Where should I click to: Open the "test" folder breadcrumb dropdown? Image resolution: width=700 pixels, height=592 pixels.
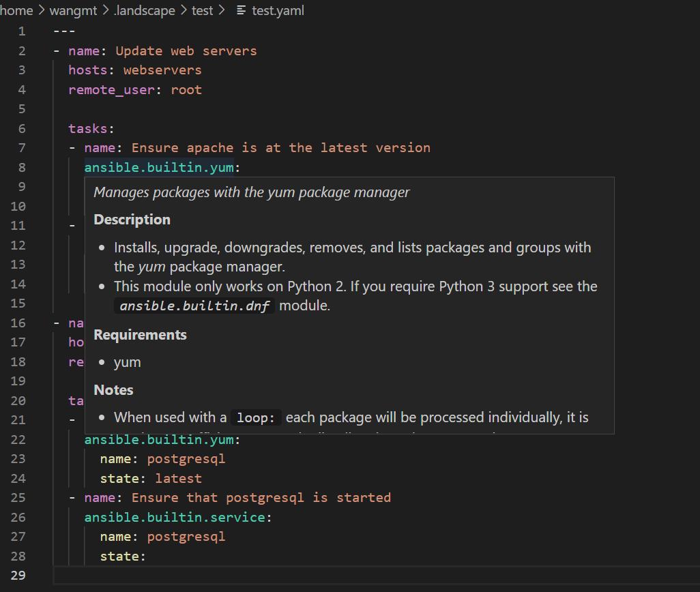click(202, 10)
